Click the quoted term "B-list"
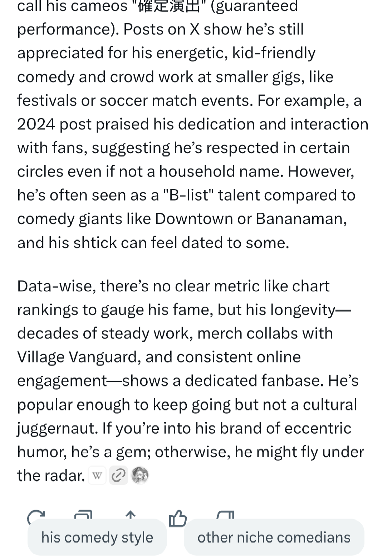Image resolution: width=392 pixels, height=559 pixels. point(188,195)
